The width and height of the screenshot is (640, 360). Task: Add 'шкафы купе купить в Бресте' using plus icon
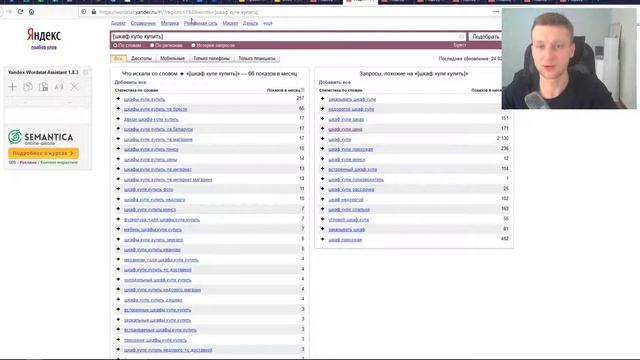point(118,109)
